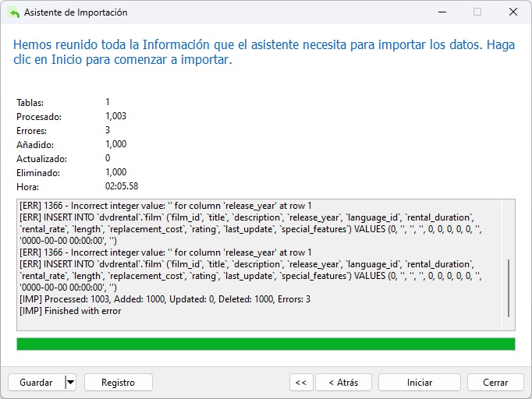Select the Errores label
This screenshot has width=532, height=399.
click(31, 131)
